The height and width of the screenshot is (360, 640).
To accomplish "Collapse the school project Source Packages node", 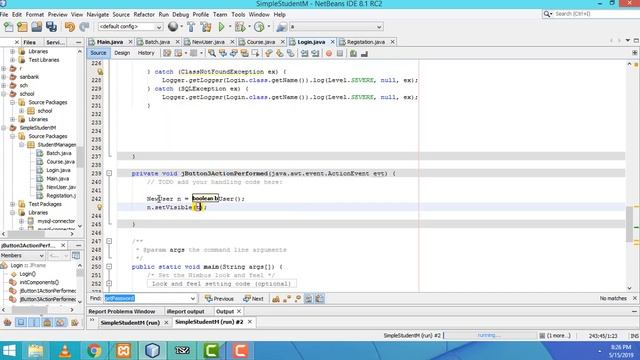I will [13, 102].
